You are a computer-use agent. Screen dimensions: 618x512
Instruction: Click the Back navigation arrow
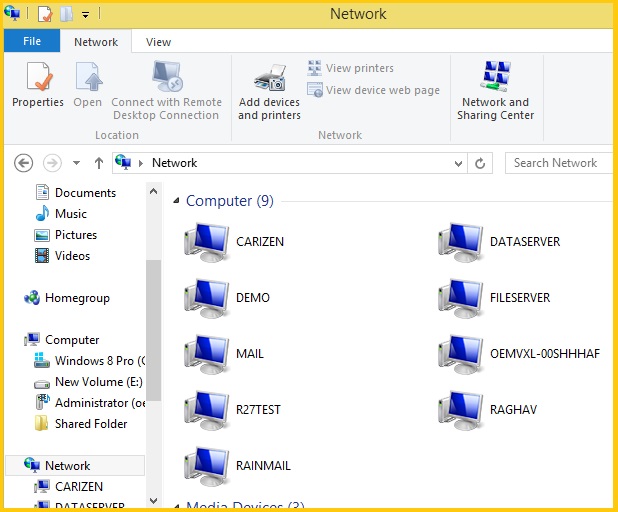coord(23,163)
